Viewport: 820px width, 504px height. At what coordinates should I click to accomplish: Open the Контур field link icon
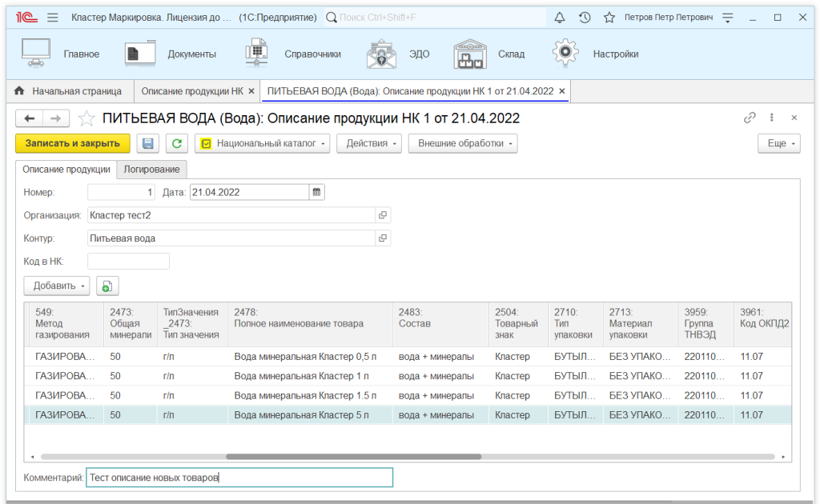tap(383, 238)
